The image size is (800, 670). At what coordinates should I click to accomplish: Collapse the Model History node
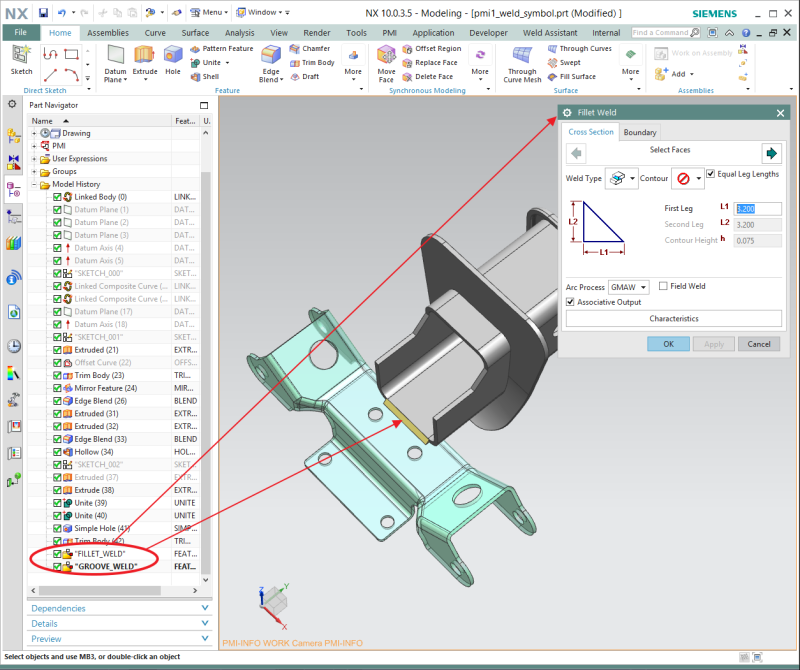34,184
